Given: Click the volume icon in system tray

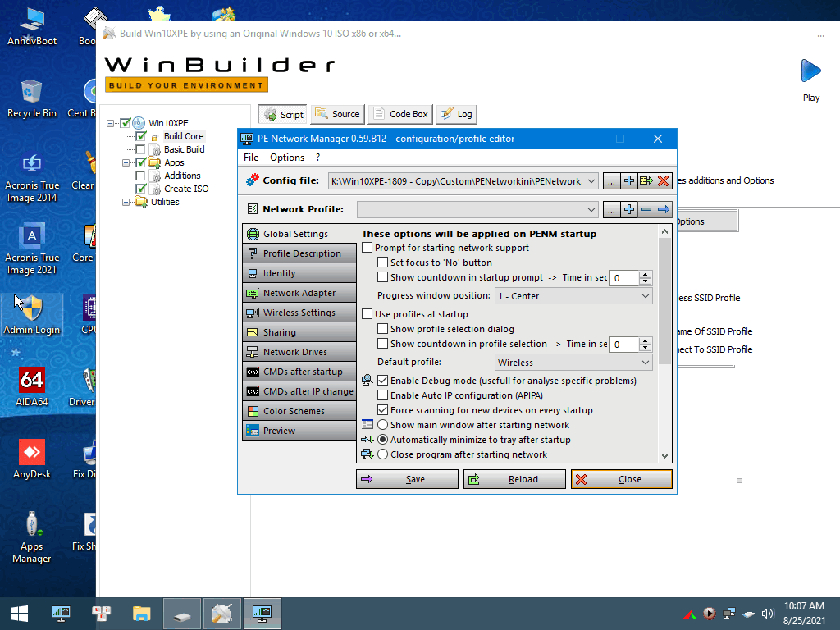Looking at the screenshot, I should [768, 614].
